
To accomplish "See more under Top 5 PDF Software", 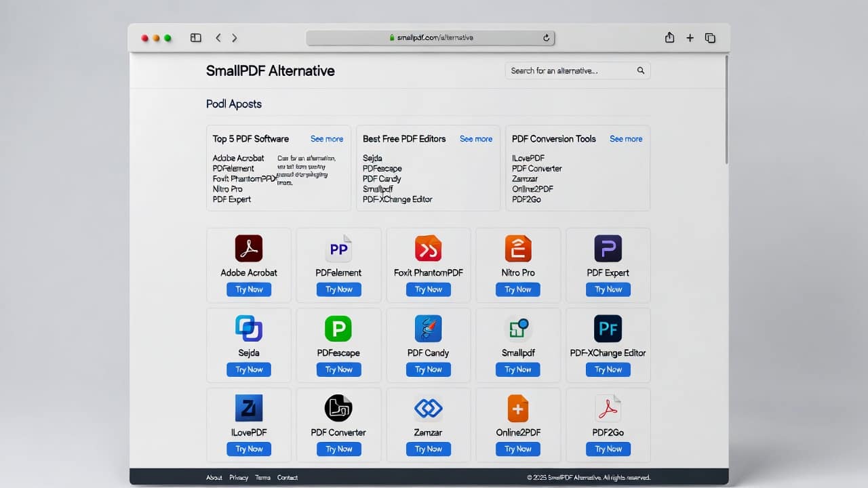I will pyautogui.click(x=327, y=139).
